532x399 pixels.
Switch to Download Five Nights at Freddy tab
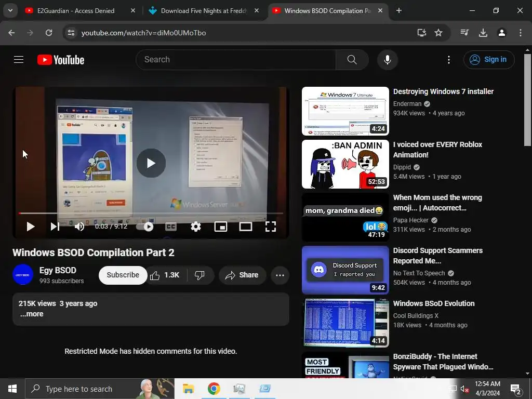tap(204, 11)
